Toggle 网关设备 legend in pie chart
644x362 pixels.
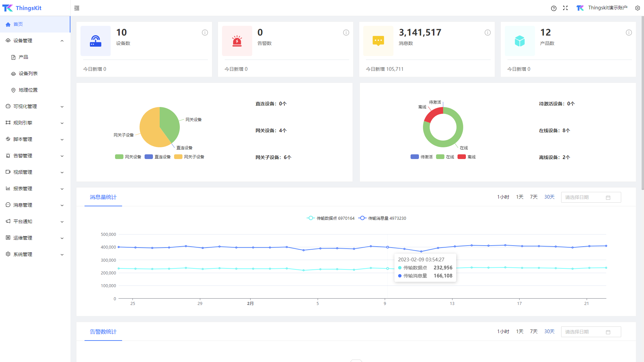click(128, 157)
